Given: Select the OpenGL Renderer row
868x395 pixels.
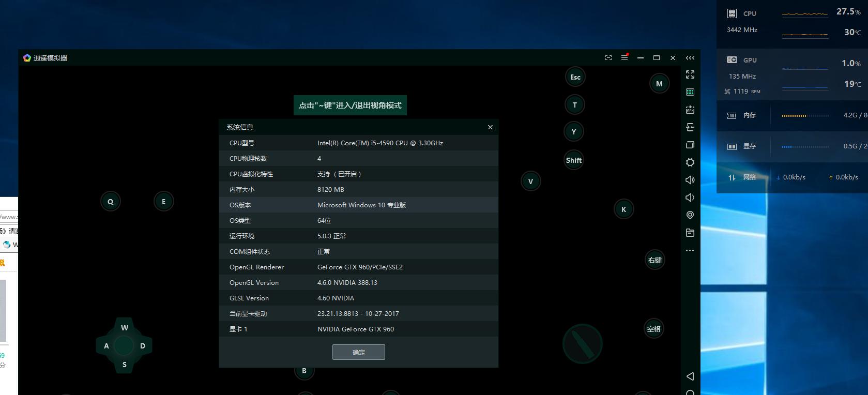Looking at the screenshot, I should coord(358,267).
